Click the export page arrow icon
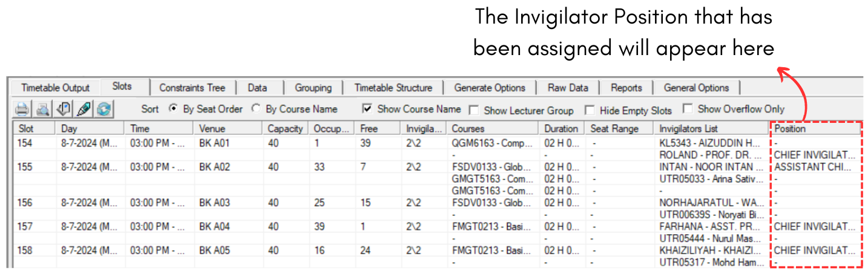Viewport: 868px width, 273px height. coord(63,110)
